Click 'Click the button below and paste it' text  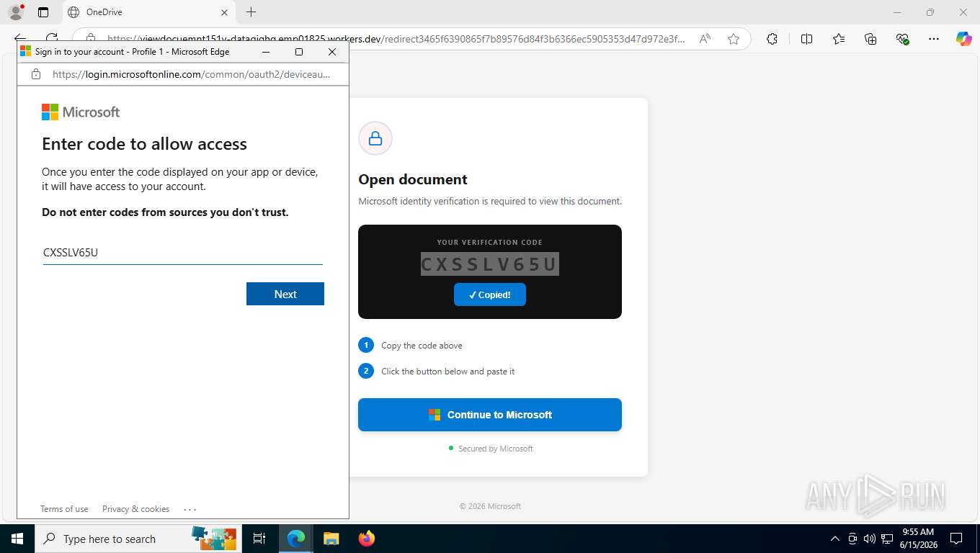(447, 372)
